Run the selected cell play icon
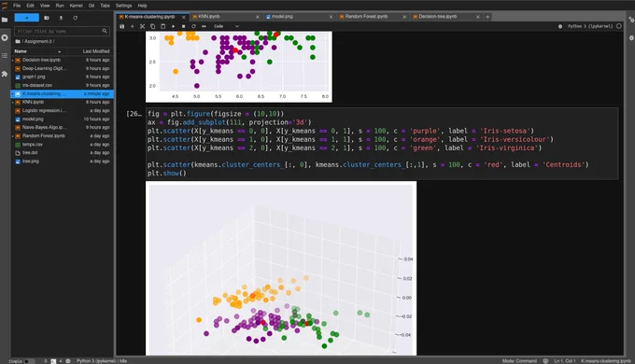635x364 pixels. (174, 26)
